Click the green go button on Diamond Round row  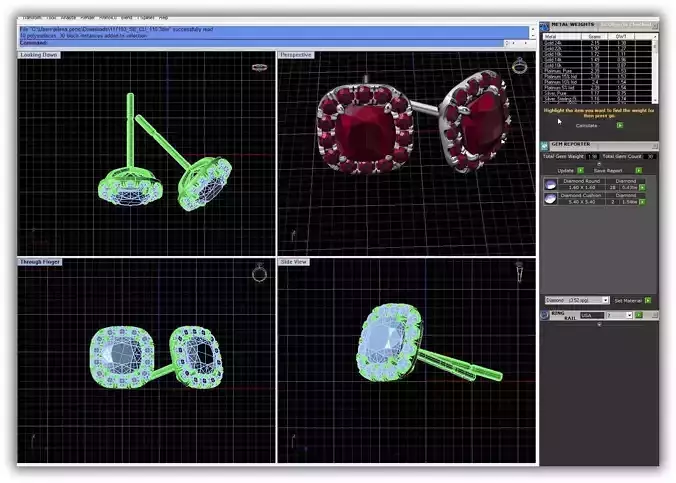click(642, 188)
